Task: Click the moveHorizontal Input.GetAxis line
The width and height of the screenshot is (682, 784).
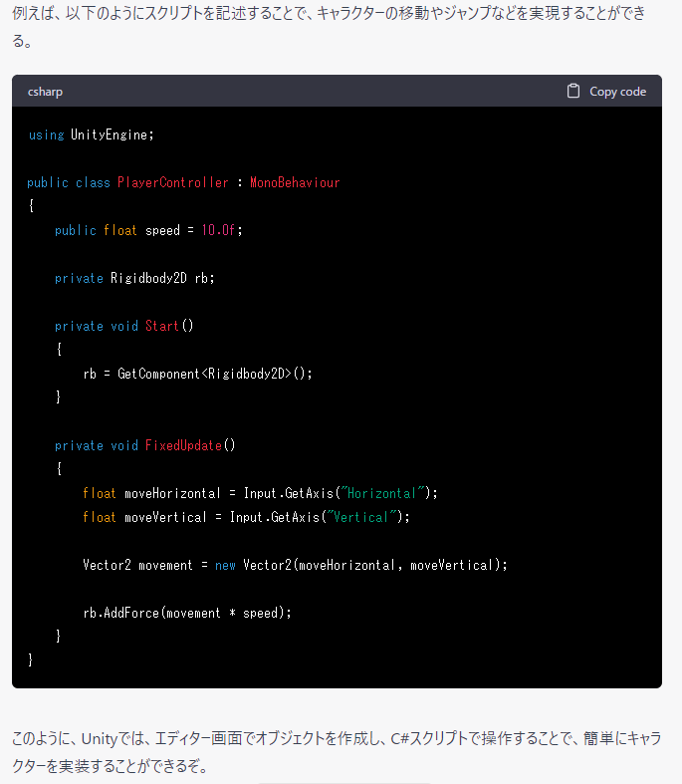Action: pyautogui.click(x=260, y=493)
